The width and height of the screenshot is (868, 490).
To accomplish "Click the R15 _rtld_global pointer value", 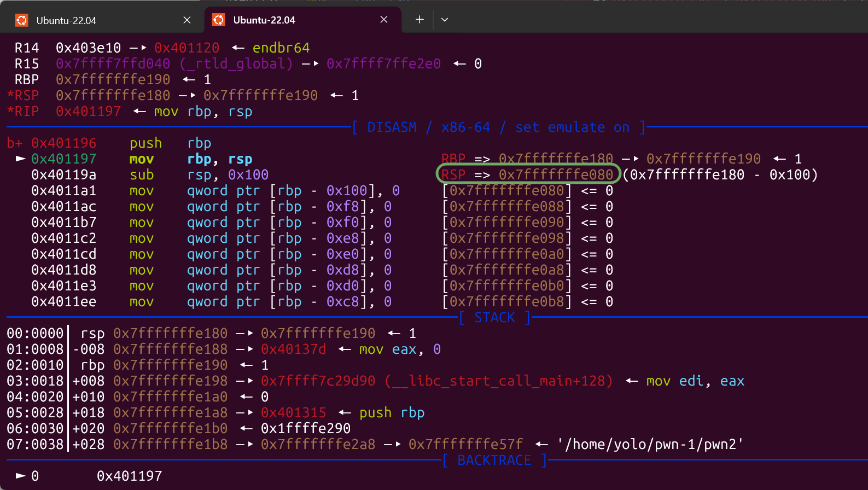I will click(174, 64).
